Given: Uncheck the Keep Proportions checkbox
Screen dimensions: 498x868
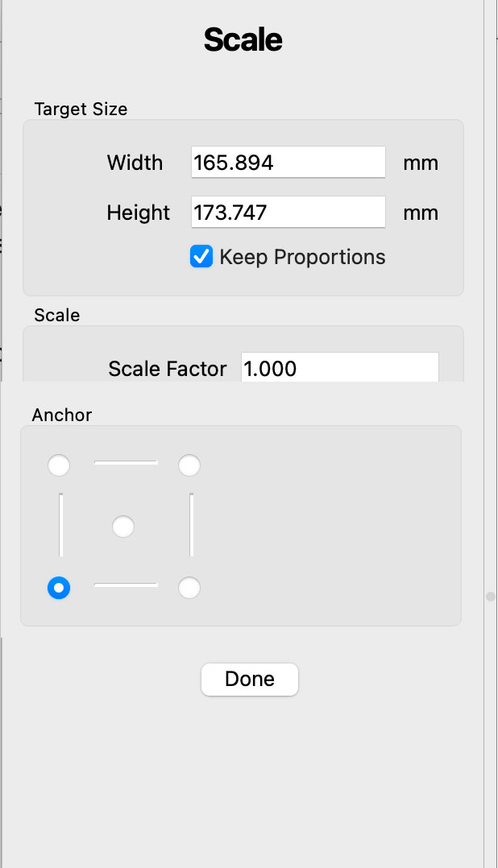Looking at the screenshot, I should (201, 257).
